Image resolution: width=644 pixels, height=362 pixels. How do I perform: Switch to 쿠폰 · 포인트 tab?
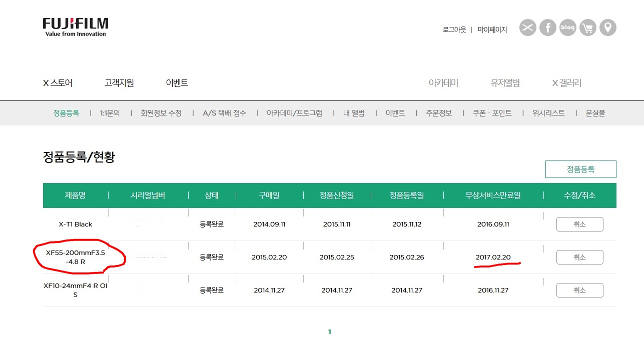pos(492,113)
